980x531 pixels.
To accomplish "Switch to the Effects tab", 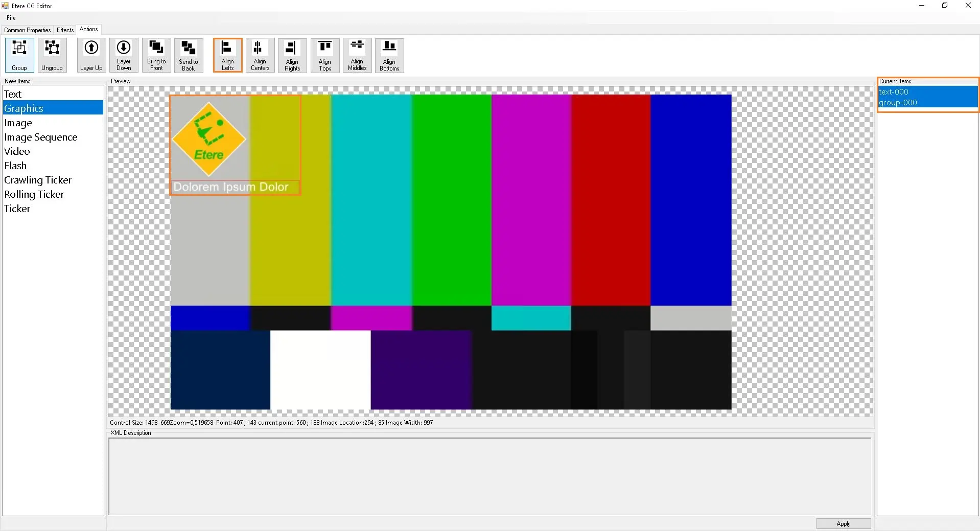I will (65, 30).
